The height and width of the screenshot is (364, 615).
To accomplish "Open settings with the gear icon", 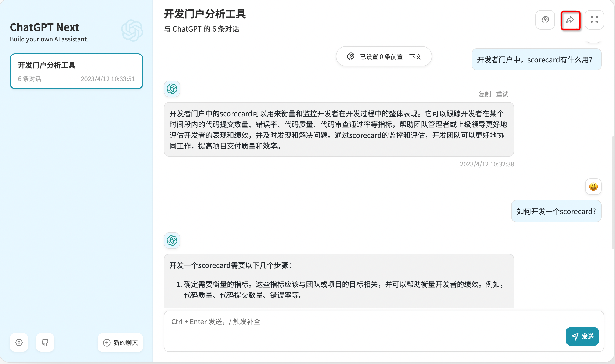I will (19, 342).
